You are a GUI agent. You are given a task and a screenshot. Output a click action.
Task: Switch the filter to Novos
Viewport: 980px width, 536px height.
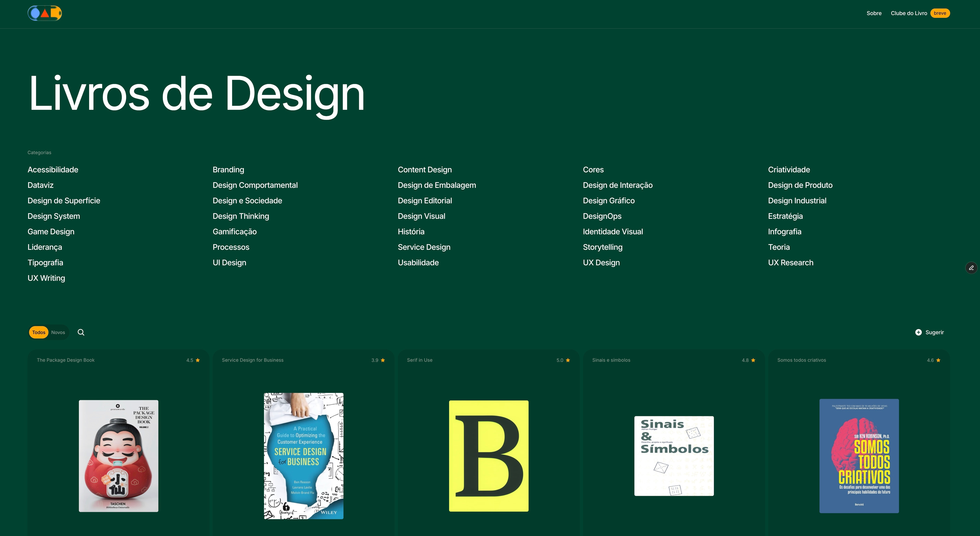click(x=58, y=332)
